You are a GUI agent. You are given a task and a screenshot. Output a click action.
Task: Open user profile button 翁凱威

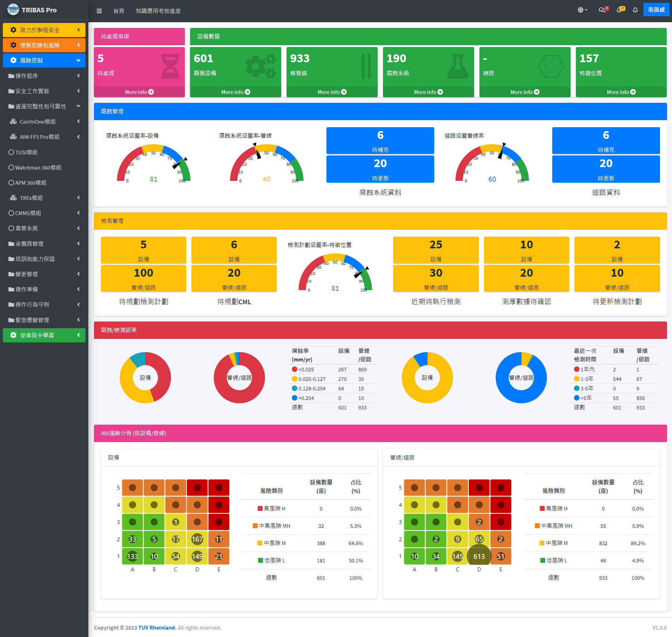[x=656, y=10]
